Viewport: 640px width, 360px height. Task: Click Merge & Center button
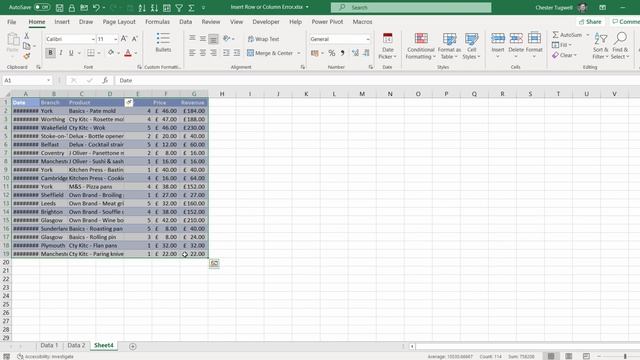[x=270, y=53]
